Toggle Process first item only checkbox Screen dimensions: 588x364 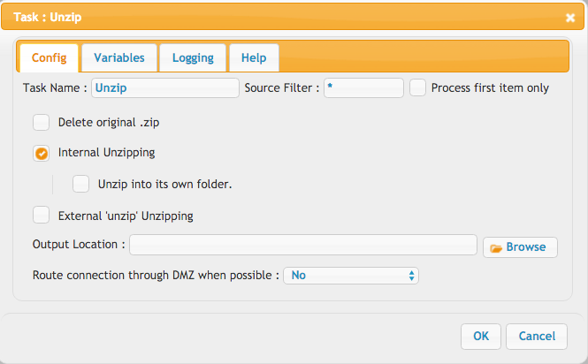pos(417,87)
